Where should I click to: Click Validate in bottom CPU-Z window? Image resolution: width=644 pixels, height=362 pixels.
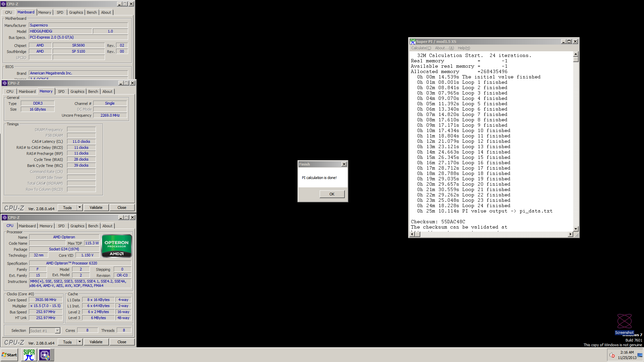[96, 342]
